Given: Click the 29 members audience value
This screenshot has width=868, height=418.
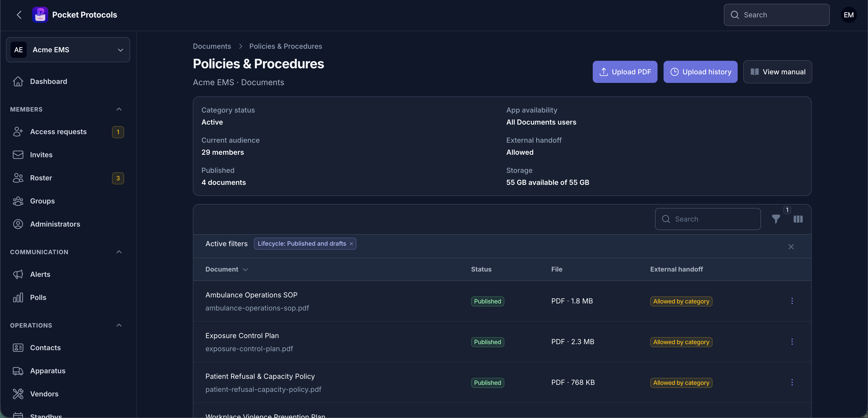Looking at the screenshot, I should point(222,152).
